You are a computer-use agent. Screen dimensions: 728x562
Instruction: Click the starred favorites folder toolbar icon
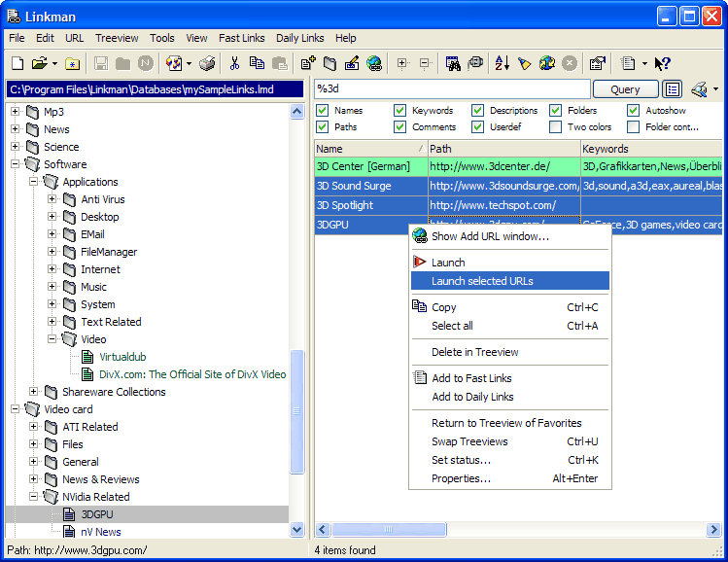click(73, 63)
